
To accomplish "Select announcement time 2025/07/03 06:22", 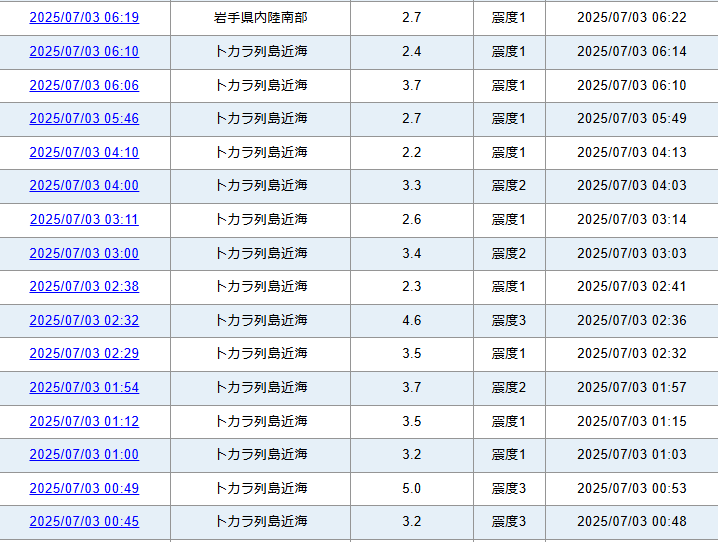I will point(632,17).
